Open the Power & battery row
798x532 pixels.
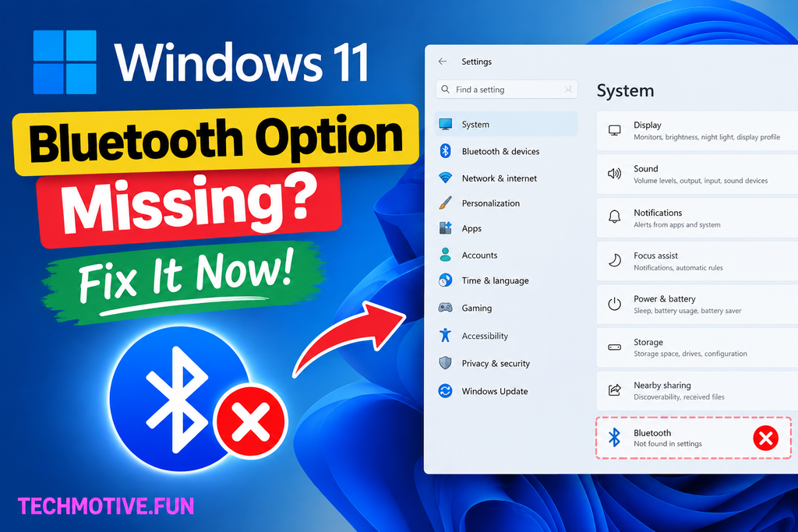697,305
